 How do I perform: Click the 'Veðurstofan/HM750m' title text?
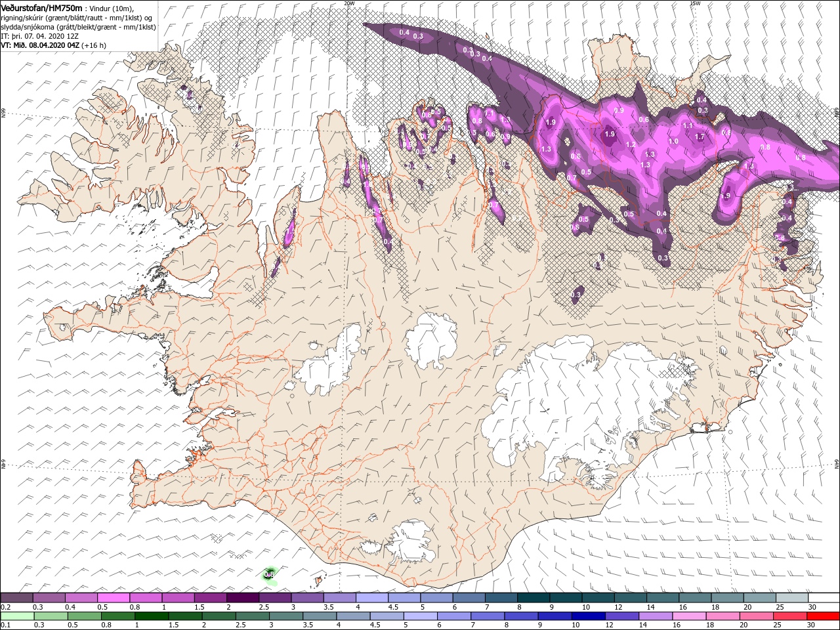click(41, 7)
